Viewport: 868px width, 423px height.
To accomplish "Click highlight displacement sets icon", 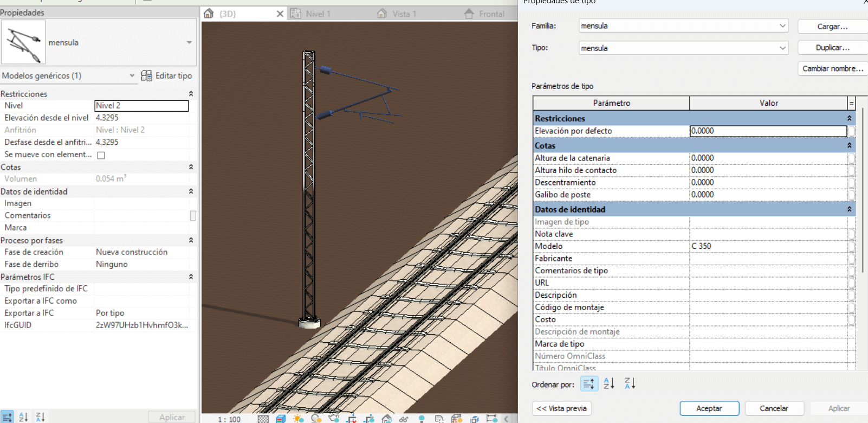I will 475,420.
